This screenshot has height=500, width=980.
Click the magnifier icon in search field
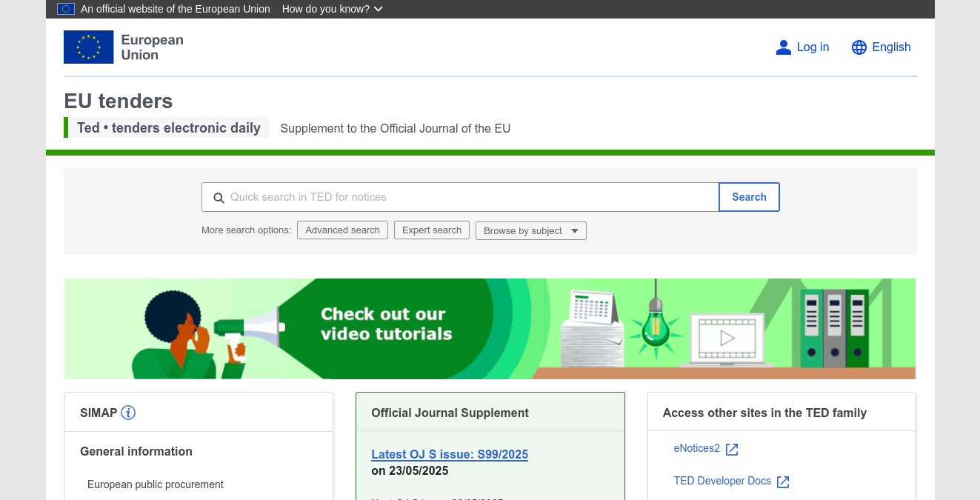point(219,198)
